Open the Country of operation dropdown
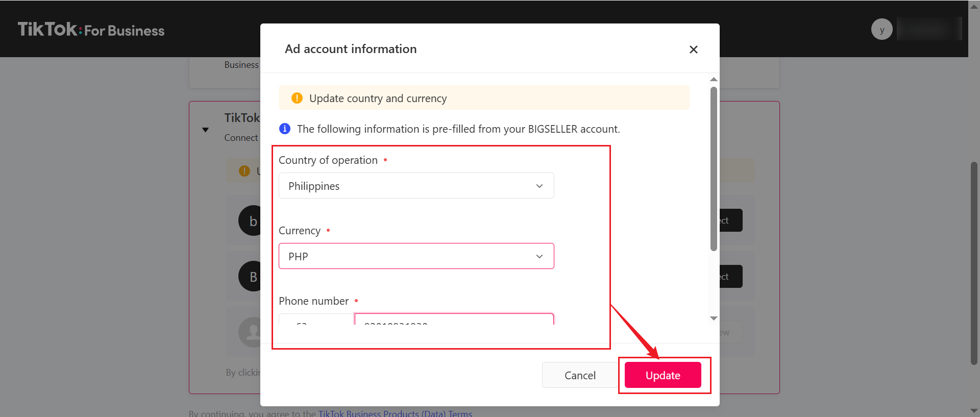The width and height of the screenshot is (980, 417). point(416,186)
